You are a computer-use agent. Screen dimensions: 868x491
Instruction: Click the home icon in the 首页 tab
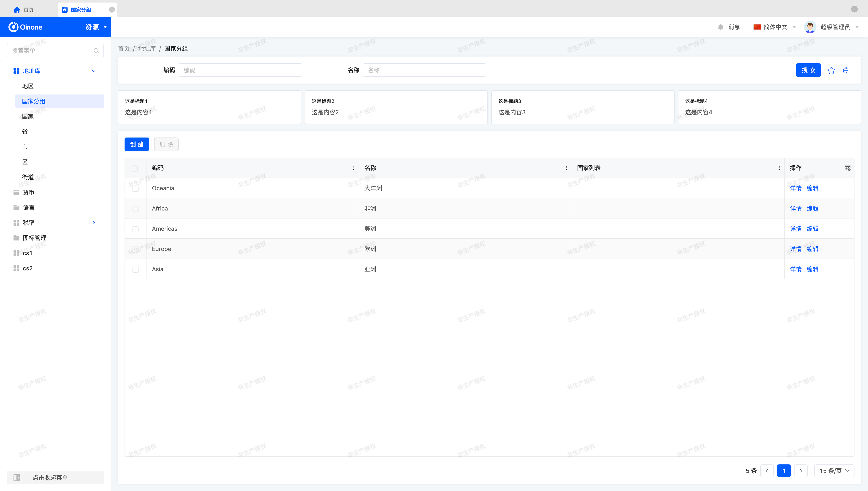pyautogui.click(x=16, y=10)
